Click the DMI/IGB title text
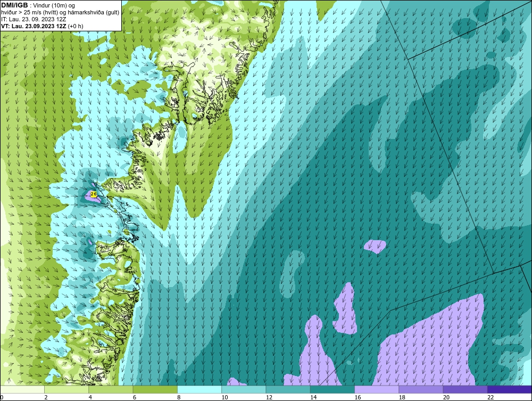532x401 pixels. [x=14, y=5]
